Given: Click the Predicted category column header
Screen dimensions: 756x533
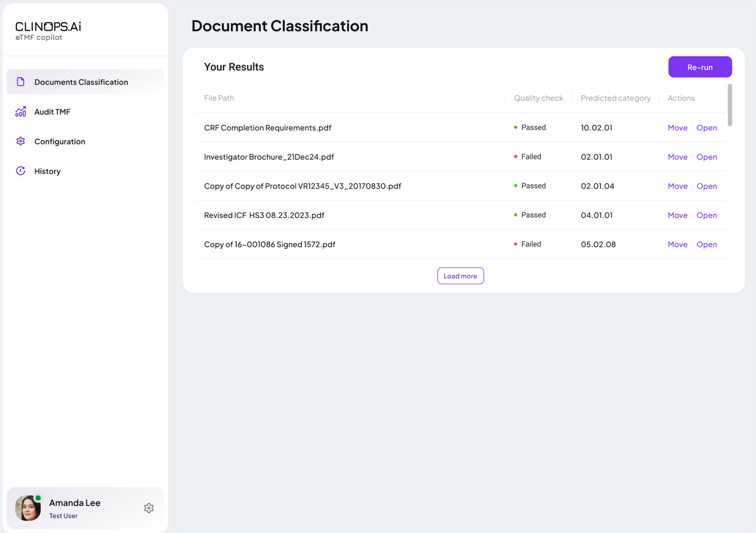Looking at the screenshot, I should pyautogui.click(x=616, y=98).
